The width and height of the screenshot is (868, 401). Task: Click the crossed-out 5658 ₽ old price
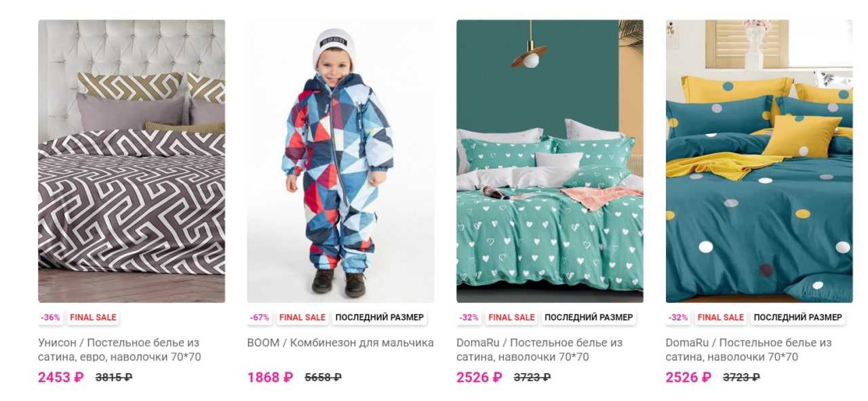coord(323,377)
